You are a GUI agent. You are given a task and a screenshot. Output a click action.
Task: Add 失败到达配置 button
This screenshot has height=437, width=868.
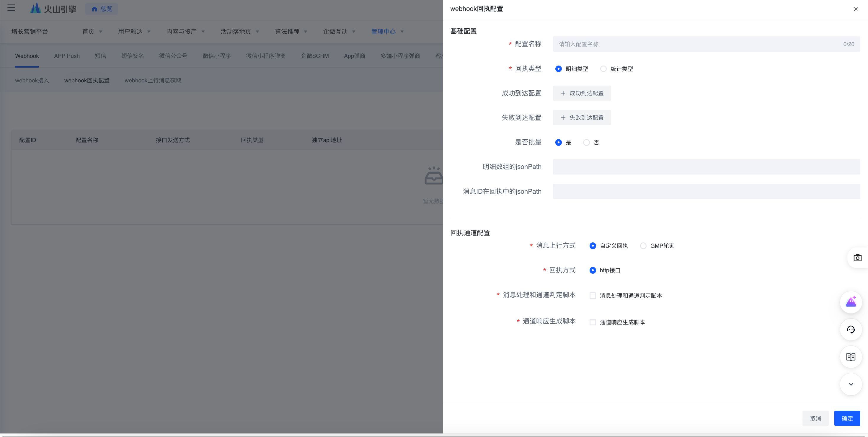point(582,118)
